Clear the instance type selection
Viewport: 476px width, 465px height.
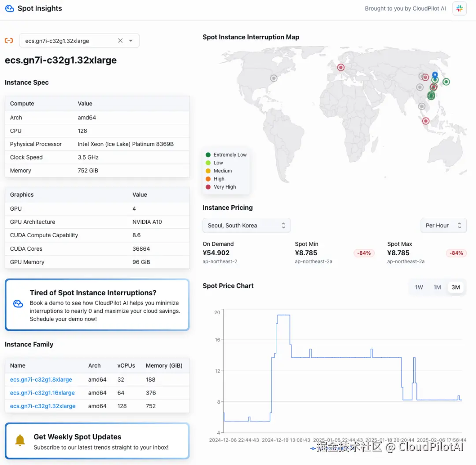[x=120, y=41]
